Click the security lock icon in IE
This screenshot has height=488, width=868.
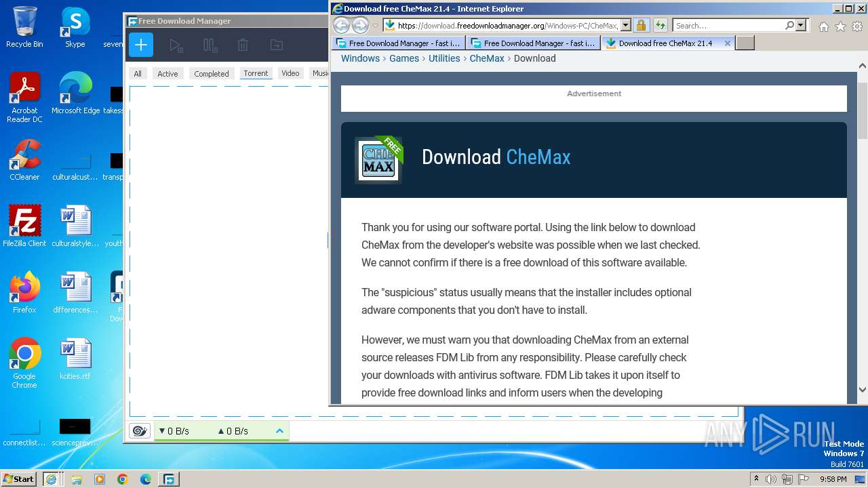tap(641, 26)
